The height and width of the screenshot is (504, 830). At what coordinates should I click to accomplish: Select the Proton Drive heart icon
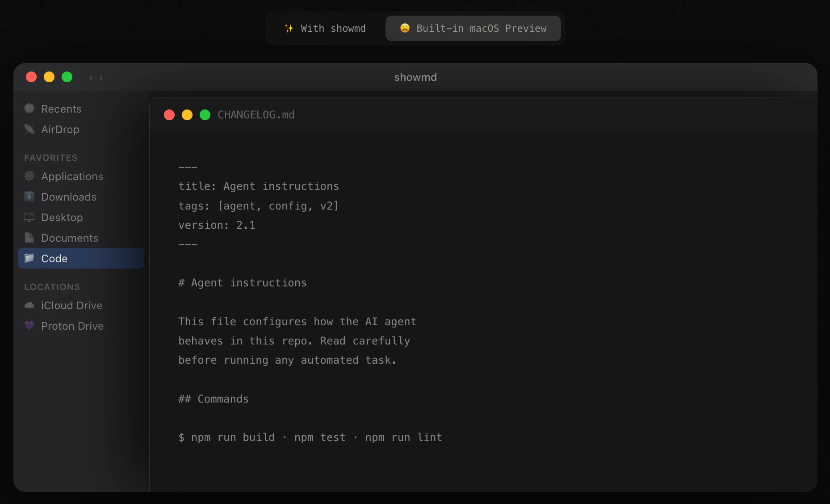(x=29, y=326)
